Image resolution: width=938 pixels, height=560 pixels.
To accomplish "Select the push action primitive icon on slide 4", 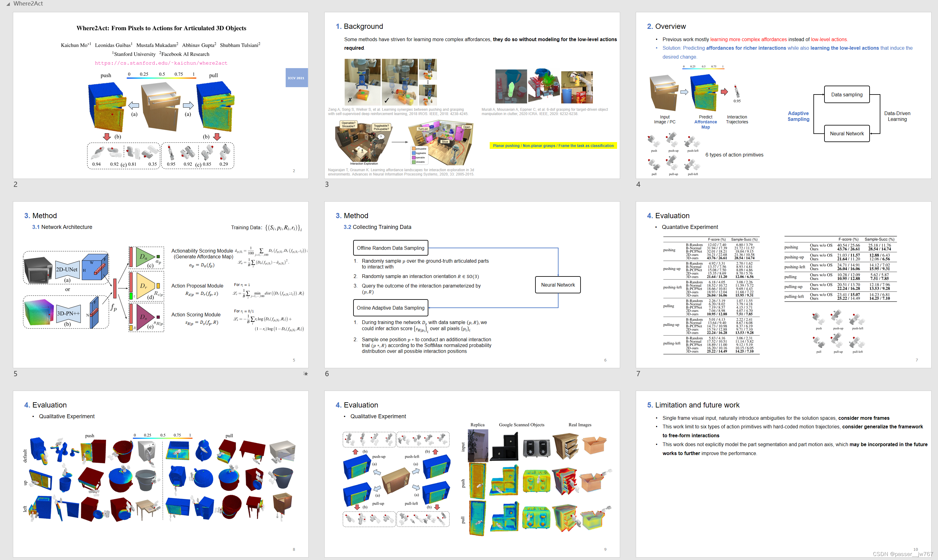I will coord(654,141).
